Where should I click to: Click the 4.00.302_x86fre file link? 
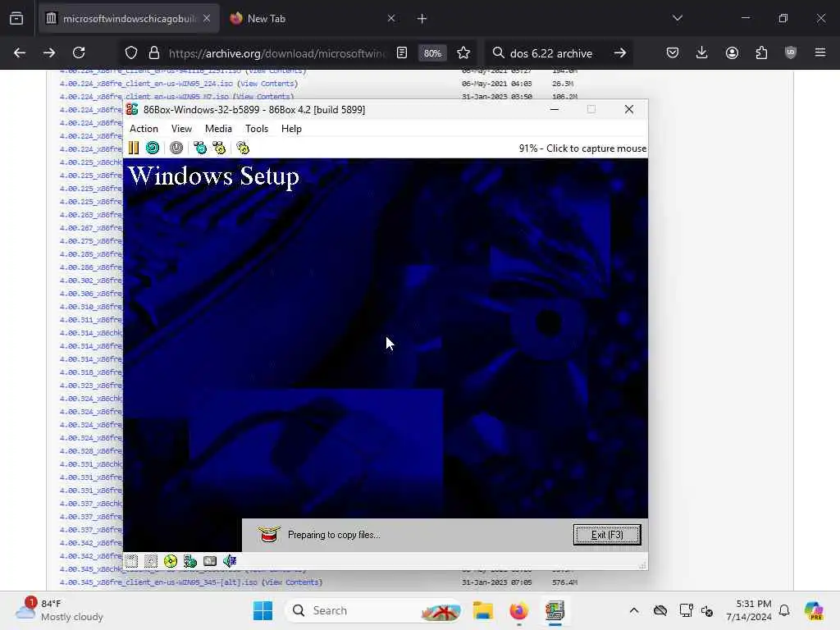[x=91, y=281]
